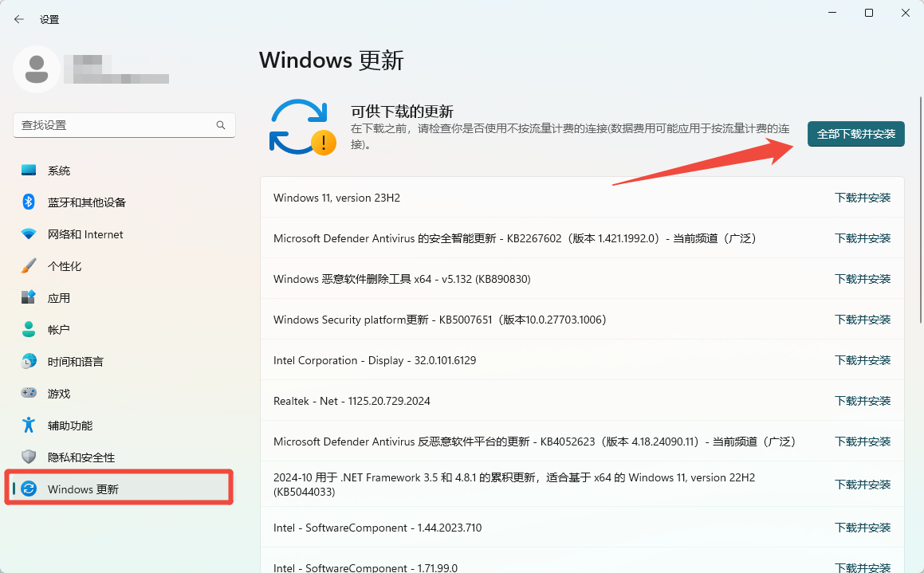Viewport: 924px width, 573px height.
Task: Install .NET Framework update KB5044033
Action: tap(862, 484)
